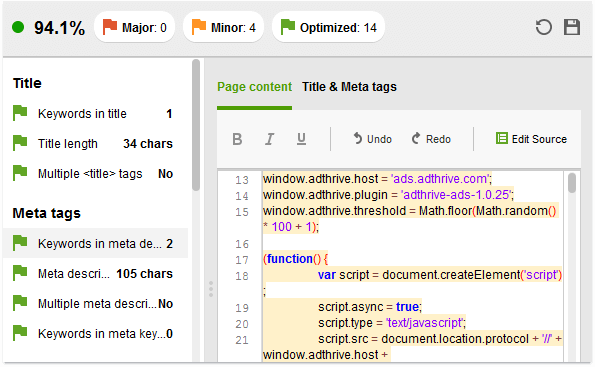Click the '34 chars' title length value

click(x=148, y=143)
